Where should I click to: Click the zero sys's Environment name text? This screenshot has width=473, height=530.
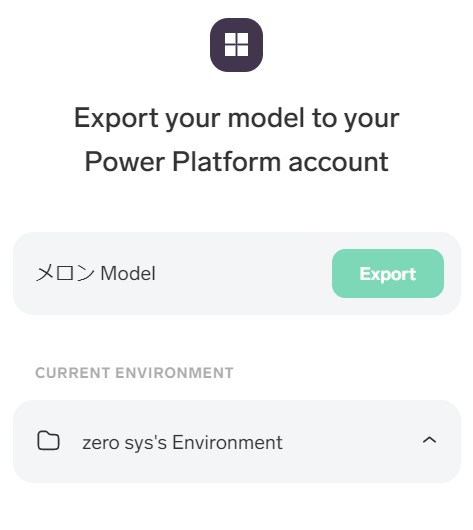tap(182, 442)
